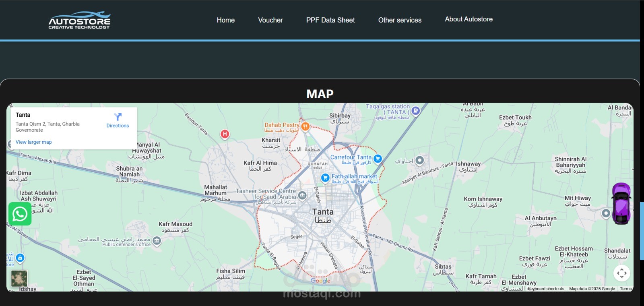Click the Fisha Silim label
Screen dimensions: 644x306
click(x=231, y=274)
